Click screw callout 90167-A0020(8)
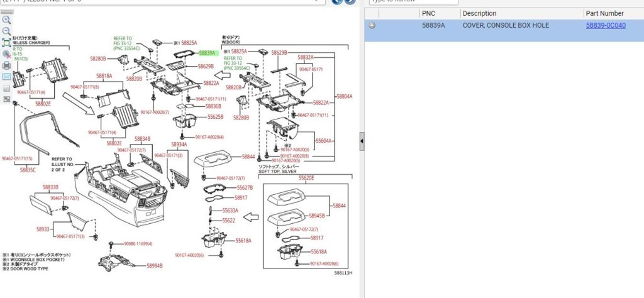 (294, 156)
